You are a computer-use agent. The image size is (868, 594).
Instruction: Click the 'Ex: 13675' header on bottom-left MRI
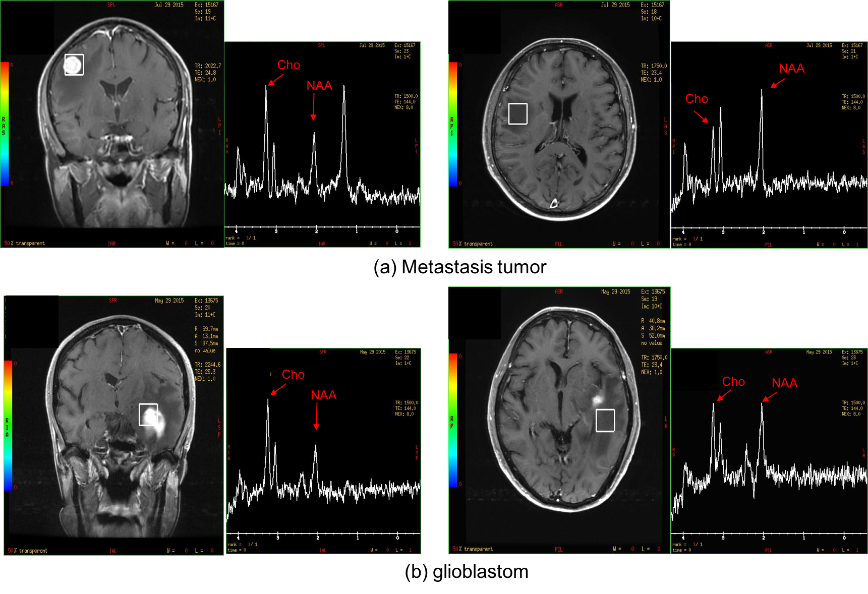click(x=206, y=301)
